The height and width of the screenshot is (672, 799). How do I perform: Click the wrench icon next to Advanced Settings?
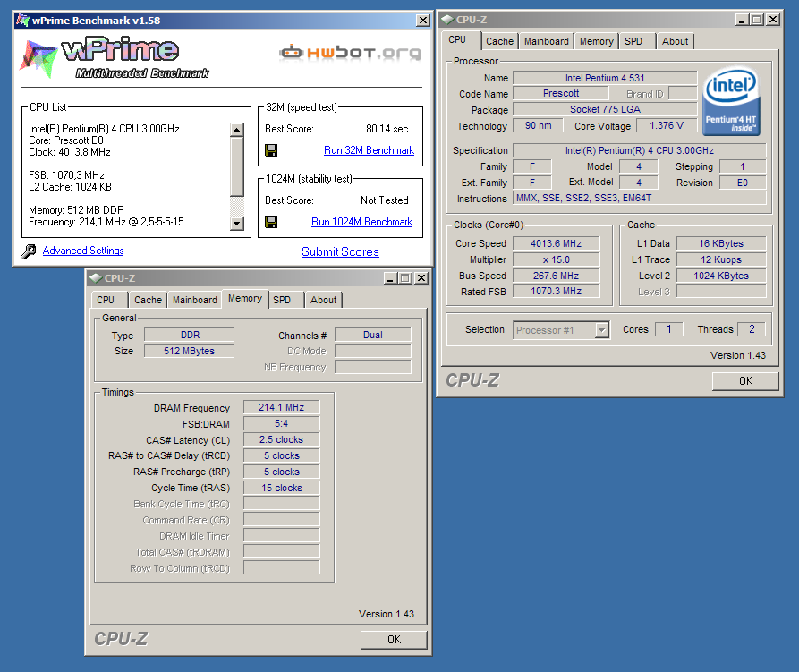[x=29, y=251]
